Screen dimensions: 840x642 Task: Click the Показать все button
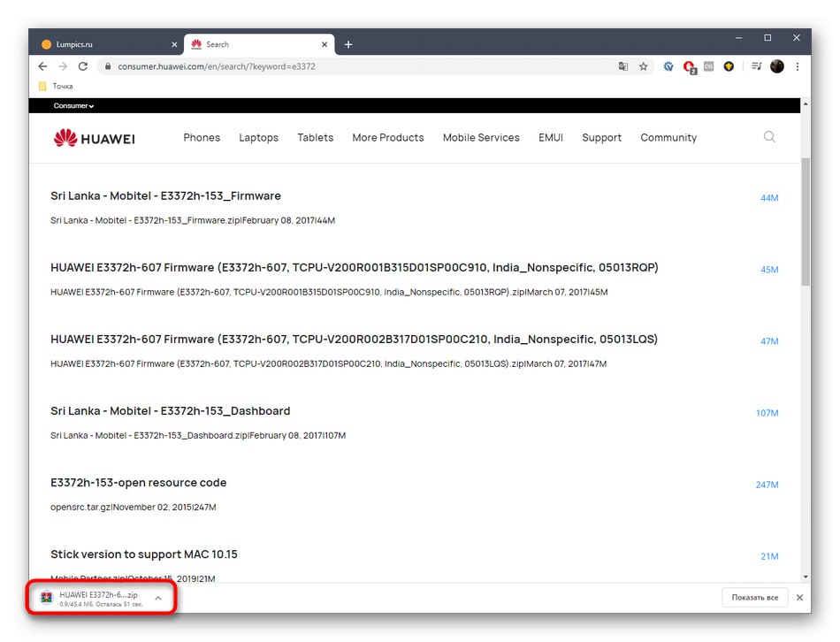coord(755,597)
